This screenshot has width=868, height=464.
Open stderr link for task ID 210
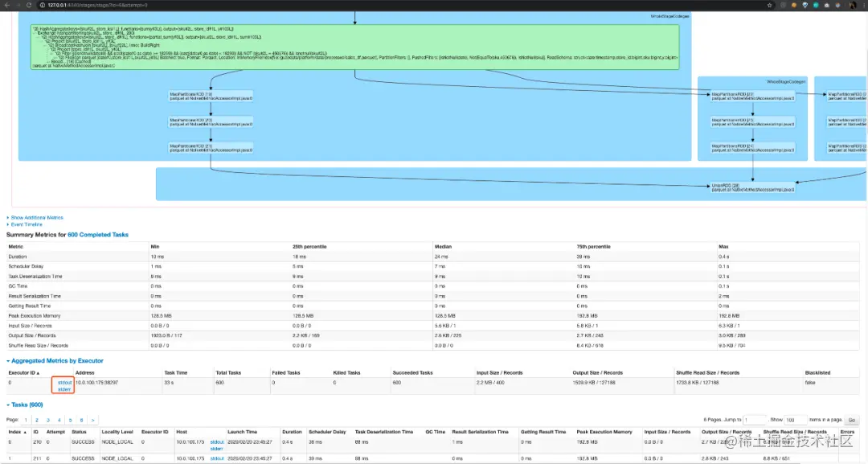pyautogui.click(x=216, y=449)
